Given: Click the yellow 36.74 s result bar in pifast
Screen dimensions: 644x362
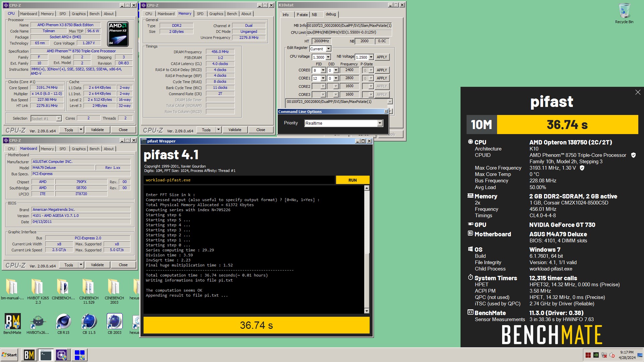Looking at the screenshot, I should (x=256, y=325).
